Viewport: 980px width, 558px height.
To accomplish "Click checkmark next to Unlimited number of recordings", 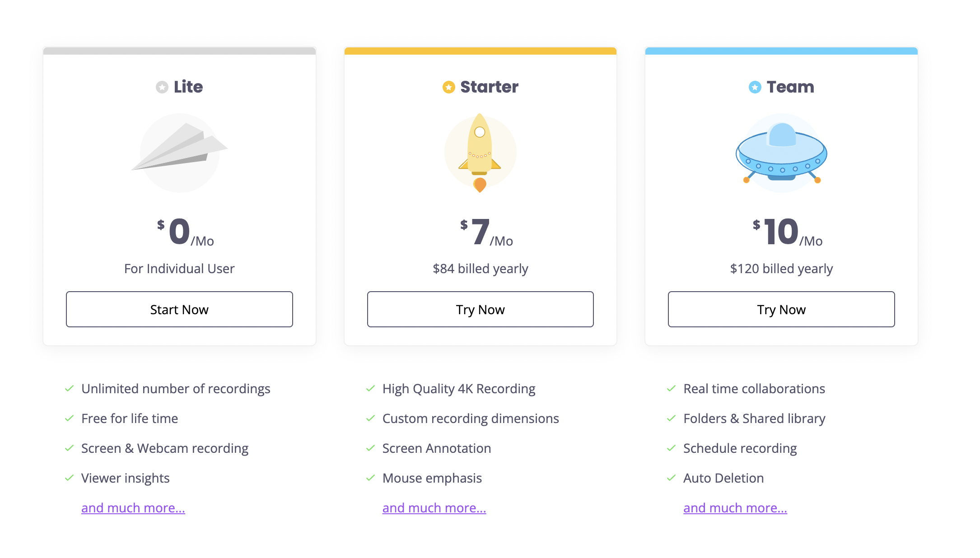I will point(70,389).
